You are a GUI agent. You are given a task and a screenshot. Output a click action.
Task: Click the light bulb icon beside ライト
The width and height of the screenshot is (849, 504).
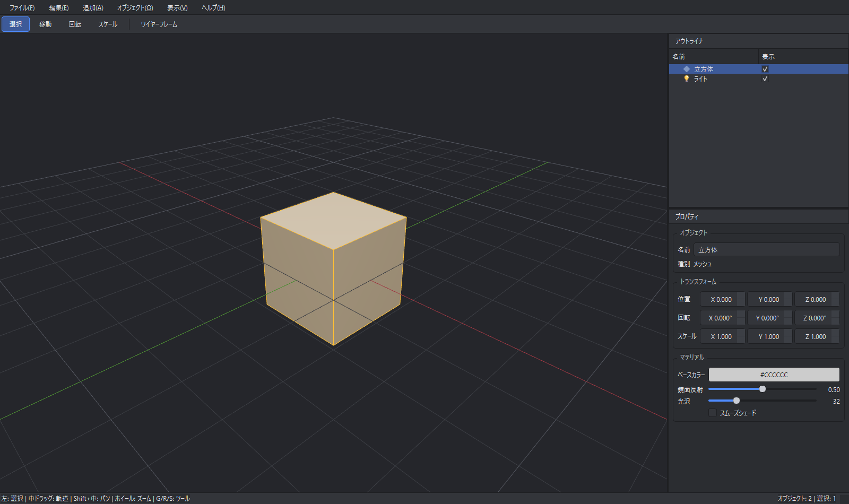tap(687, 79)
